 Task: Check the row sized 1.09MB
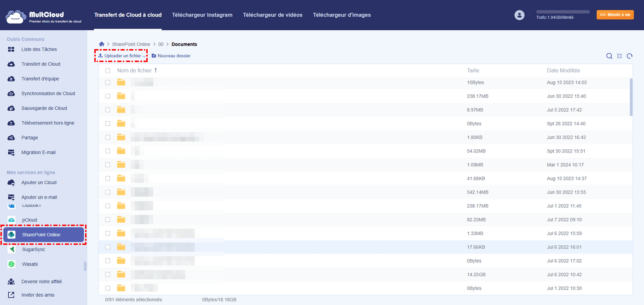[x=108, y=164]
